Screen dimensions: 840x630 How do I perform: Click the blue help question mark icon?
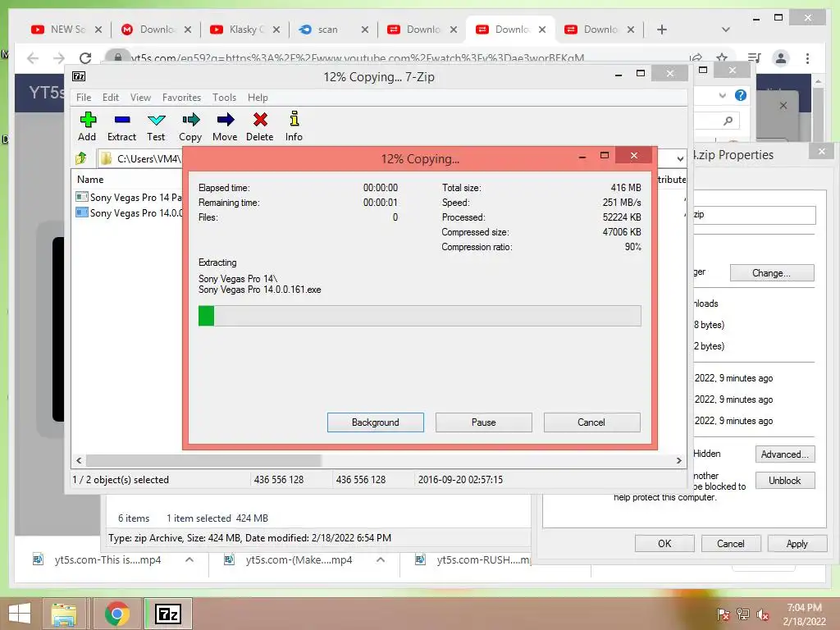pos(741,95)
